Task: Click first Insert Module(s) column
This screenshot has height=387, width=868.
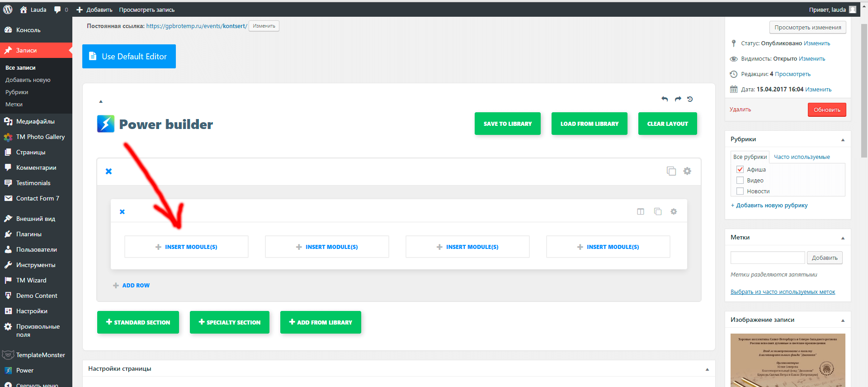Action: [186, 247]
